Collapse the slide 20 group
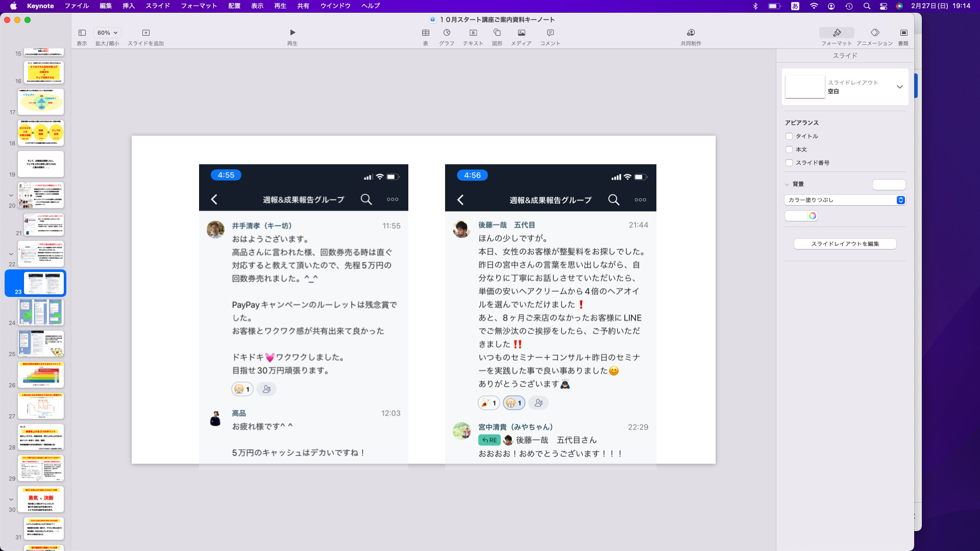The width and height of the screenshot is (980, 551). (x=11, y=195)
